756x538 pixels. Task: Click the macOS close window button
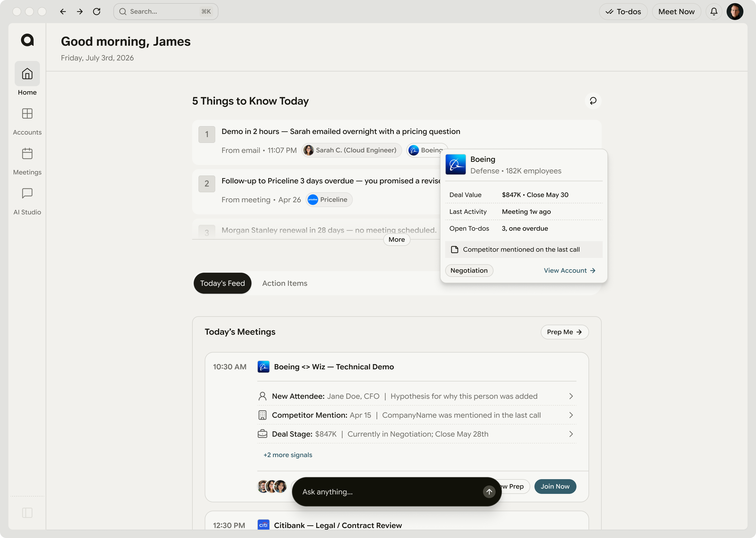17,12
